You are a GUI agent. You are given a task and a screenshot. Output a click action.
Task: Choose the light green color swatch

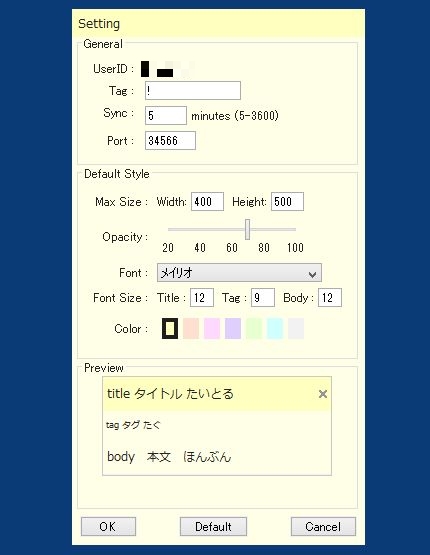click(254, 328)
